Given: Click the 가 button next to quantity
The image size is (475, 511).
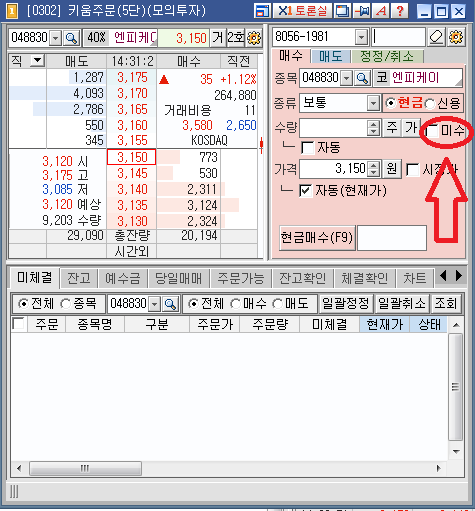Looking at the screenshot, I should tap(411, 128).
